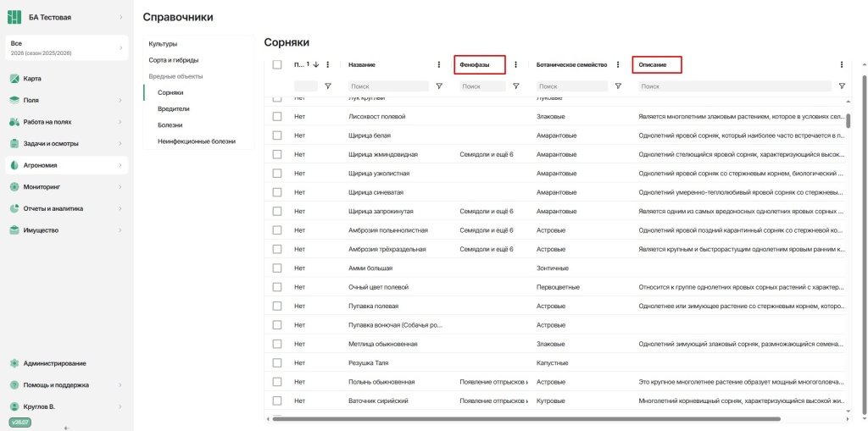Click the Ботаническое семейство filter funnel icon
The height and width of the screenshot is (431, 868).
(x=618, y=86)
